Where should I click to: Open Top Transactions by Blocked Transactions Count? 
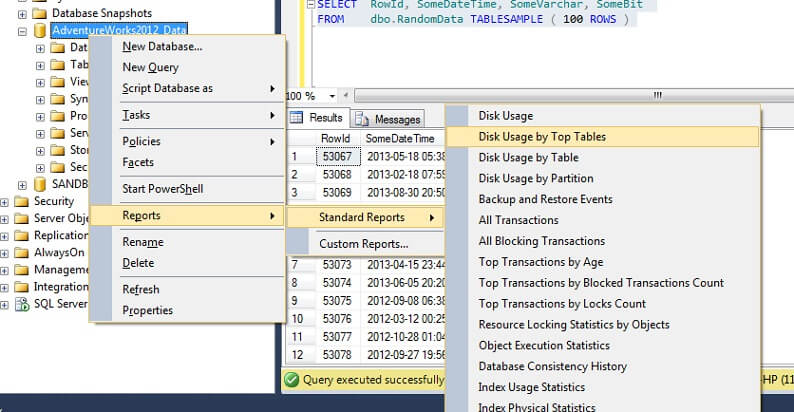click(x=603, y=283)
